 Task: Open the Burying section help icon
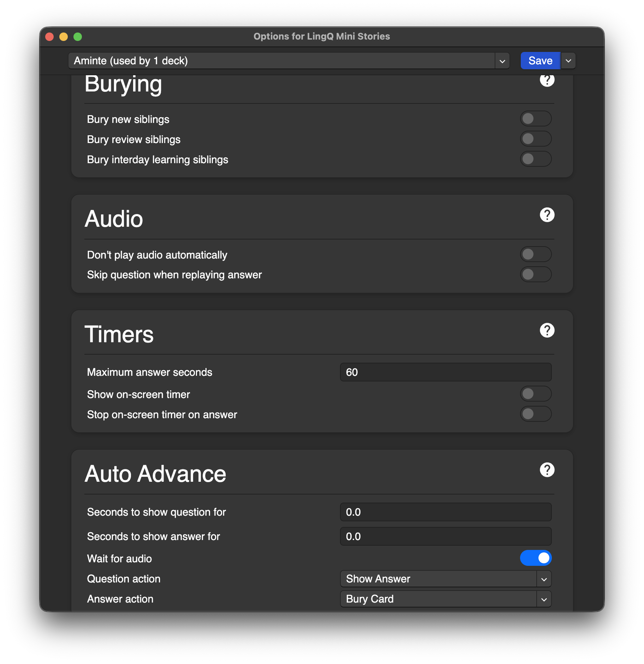coord(547,81)
